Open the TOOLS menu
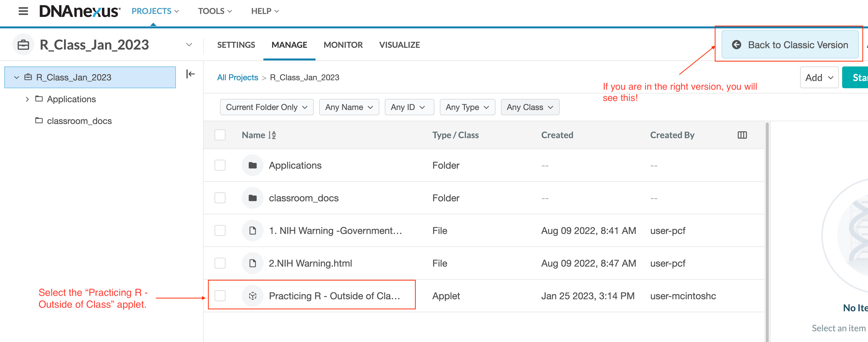Viewport: 868px width, 342px height. click(x=215, y=11)
